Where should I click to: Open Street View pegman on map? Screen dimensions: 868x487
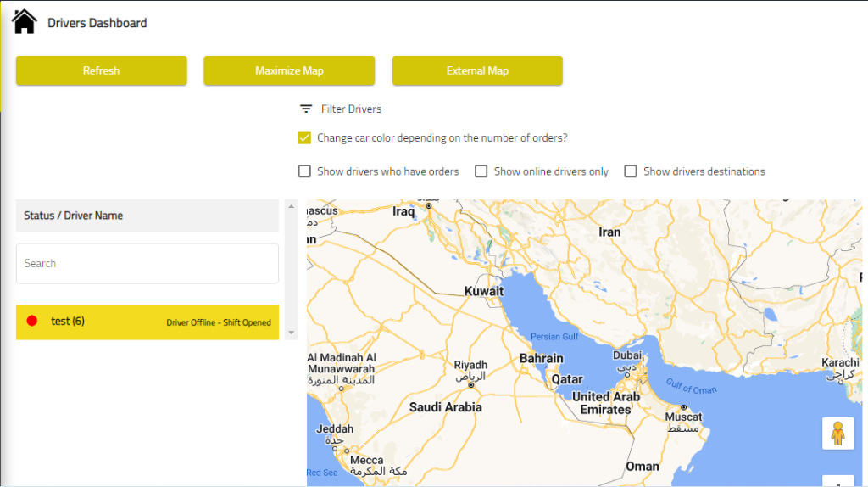coord(838,434)
